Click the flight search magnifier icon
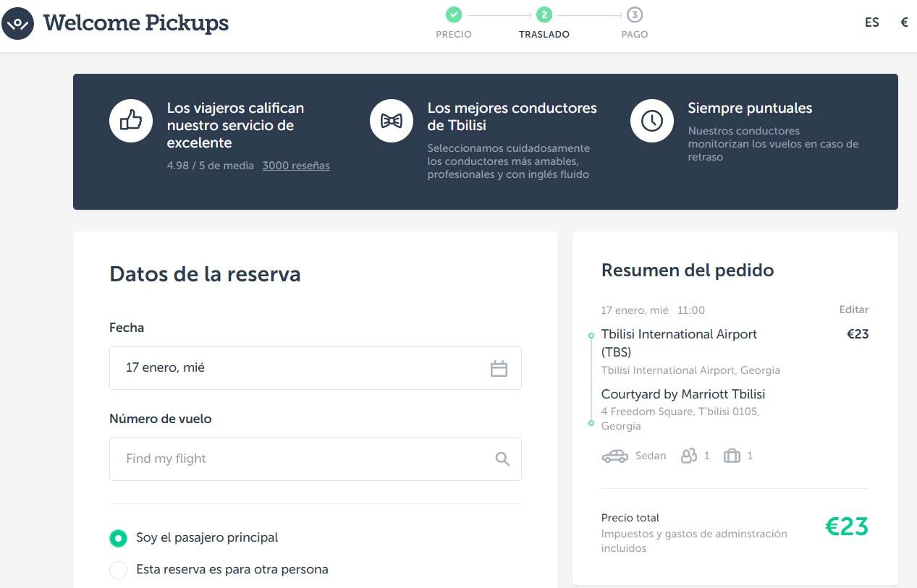The width and height of the screenshot is (917, 588). coord(502,459)
